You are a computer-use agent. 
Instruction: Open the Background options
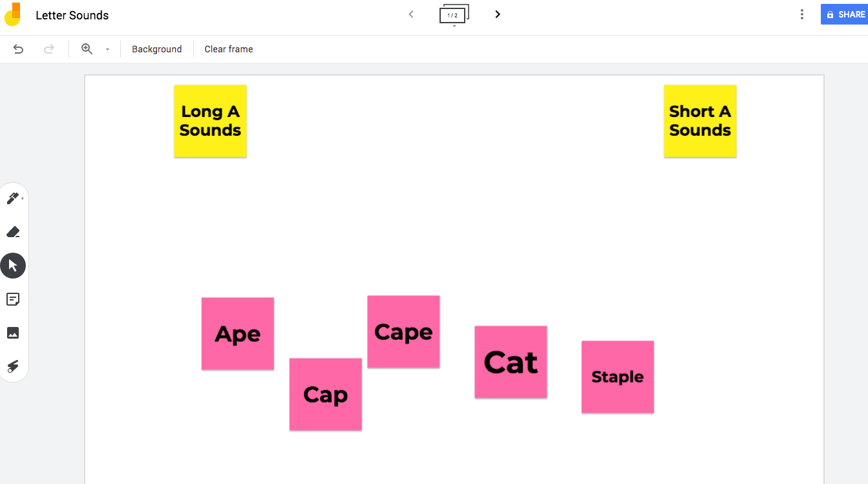(157, 49)
